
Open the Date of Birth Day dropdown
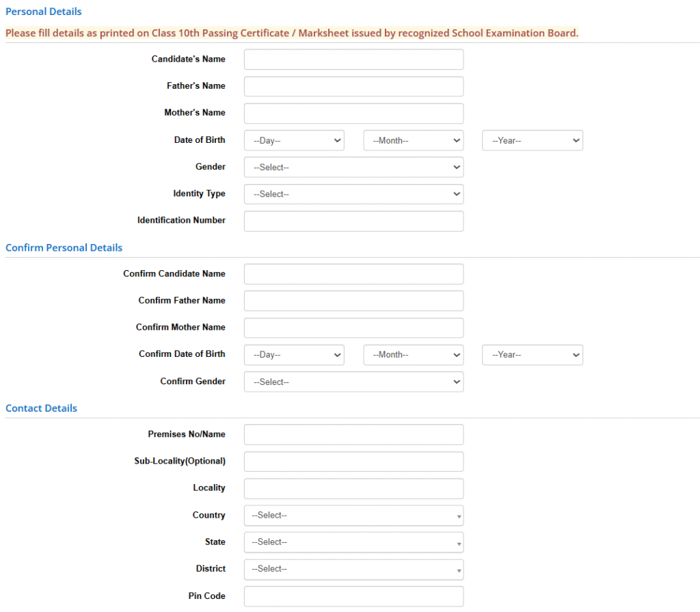[294, 140]
